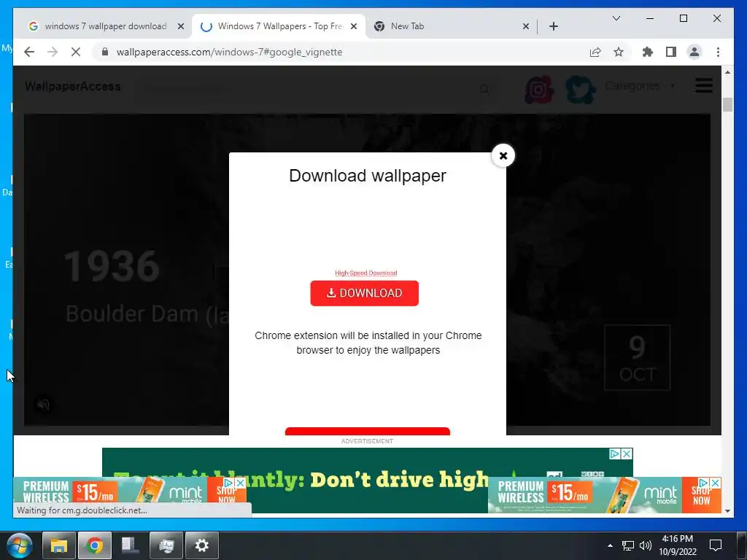747x560 pixels.
Task: Open the Windows Start menu
Action: coord(20,545)
